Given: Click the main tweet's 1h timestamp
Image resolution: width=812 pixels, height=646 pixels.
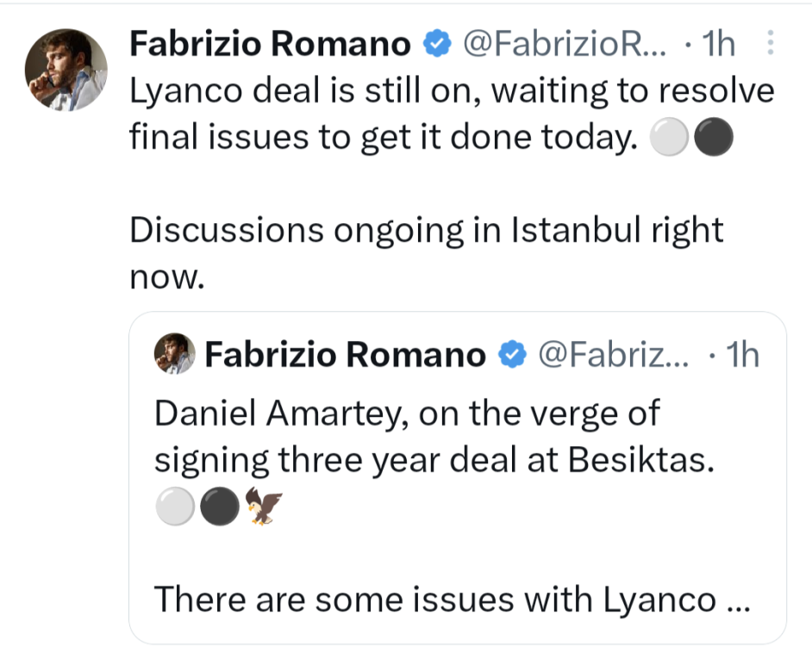Looking at the screenshot, I should tap(717, 45).
